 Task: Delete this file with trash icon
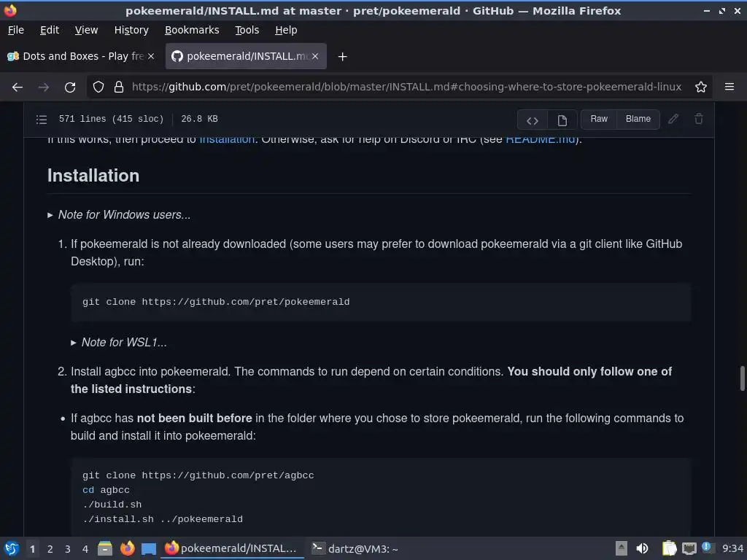[698, 119]
